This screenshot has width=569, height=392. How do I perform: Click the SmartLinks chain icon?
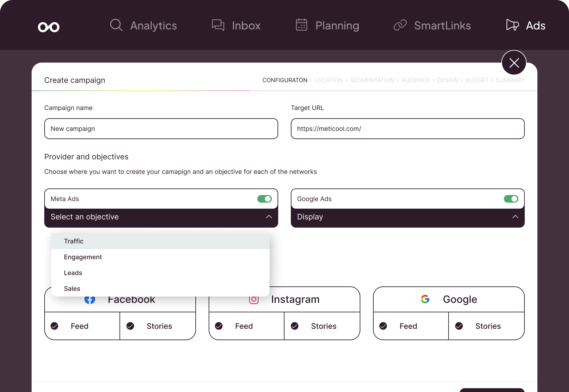click(400, 25)
